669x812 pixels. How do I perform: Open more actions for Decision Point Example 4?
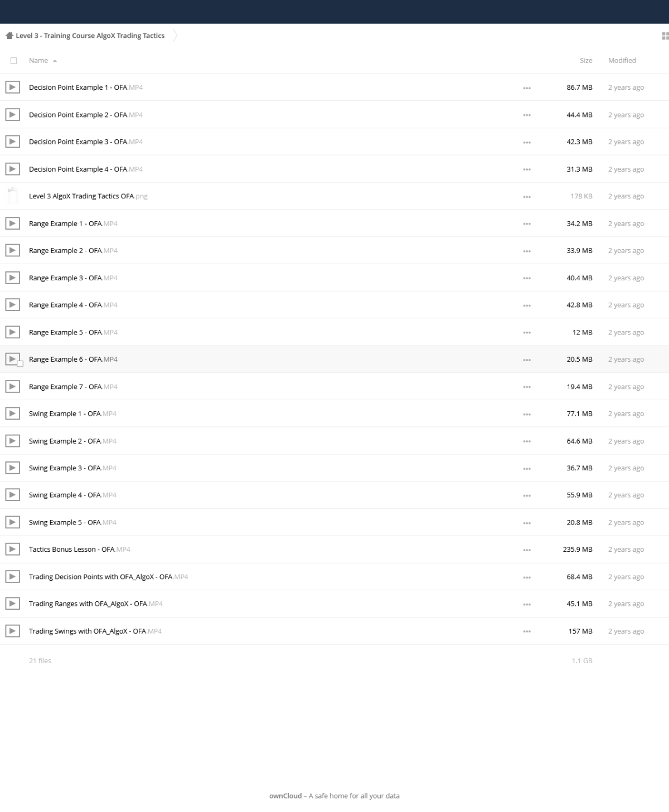click(x=527, y=169)
